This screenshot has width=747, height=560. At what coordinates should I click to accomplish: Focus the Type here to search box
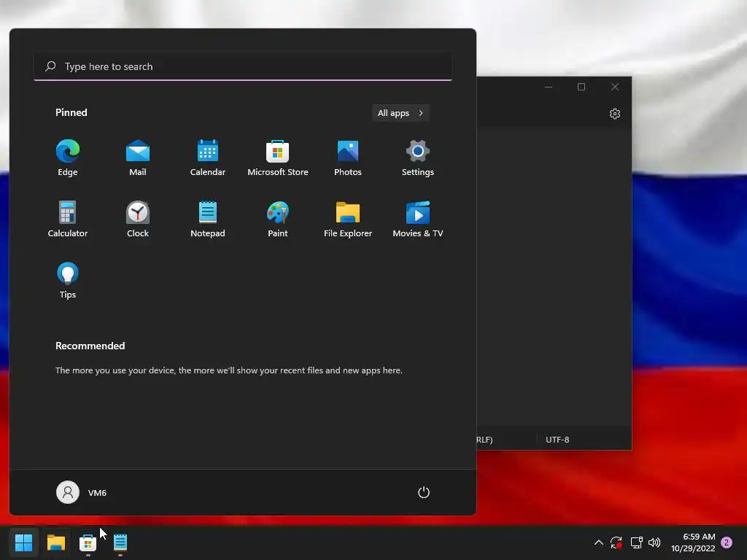243,66
